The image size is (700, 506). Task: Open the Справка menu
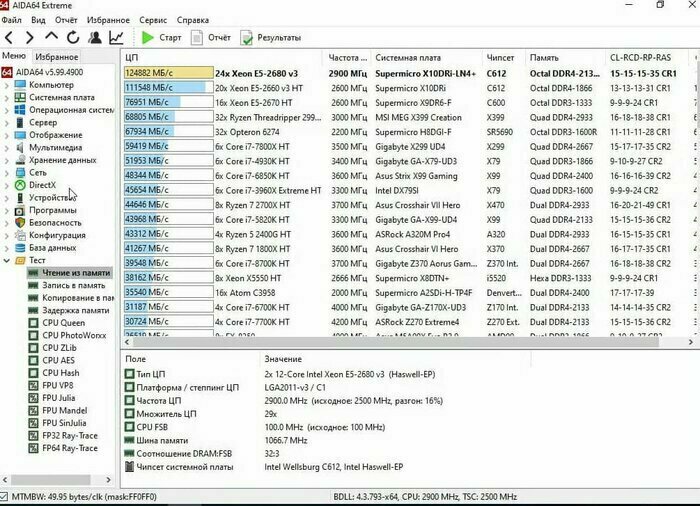pos(192,20)
